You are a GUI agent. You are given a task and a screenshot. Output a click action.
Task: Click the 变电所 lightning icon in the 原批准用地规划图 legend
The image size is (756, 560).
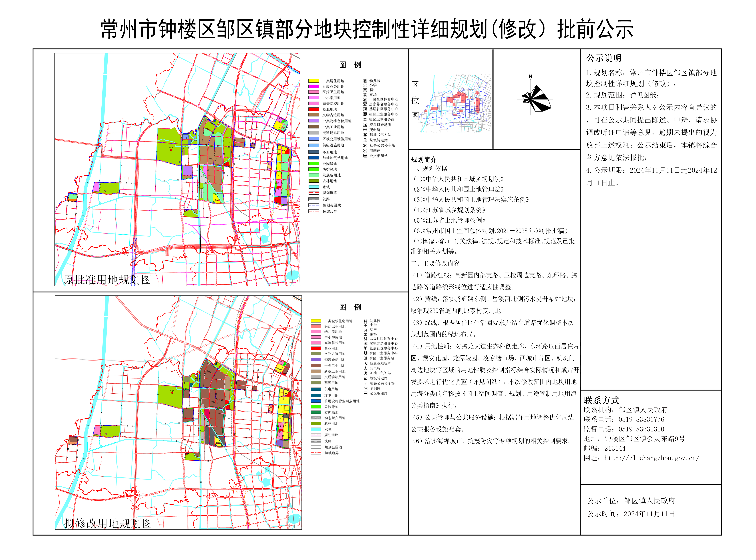[365, 130]
